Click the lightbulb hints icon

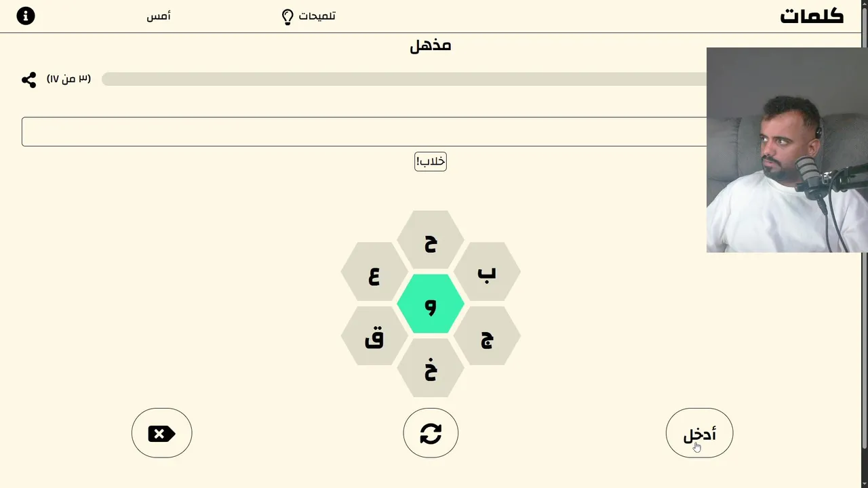[x=288, y=17]
